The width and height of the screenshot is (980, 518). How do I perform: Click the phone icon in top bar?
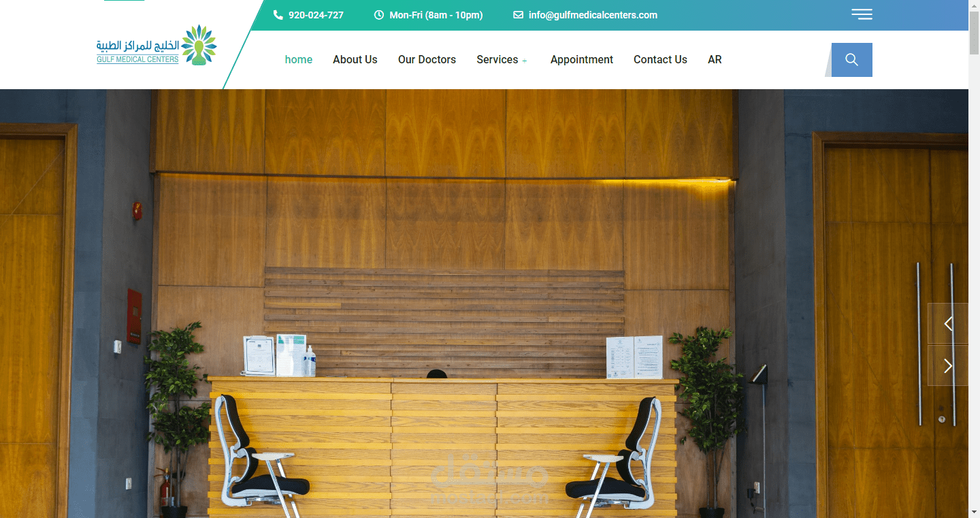tap(278, 15)
